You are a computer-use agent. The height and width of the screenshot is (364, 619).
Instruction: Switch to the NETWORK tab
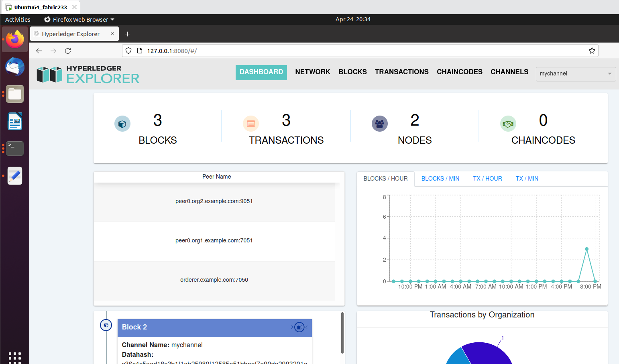pyautogui.click(x=313, y=72)
